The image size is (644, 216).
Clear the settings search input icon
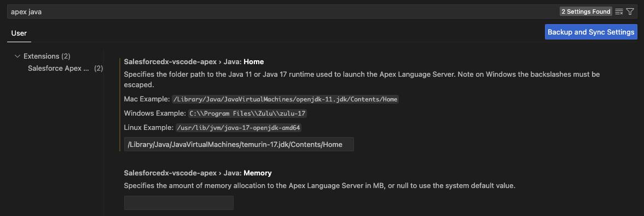[619, 12]
